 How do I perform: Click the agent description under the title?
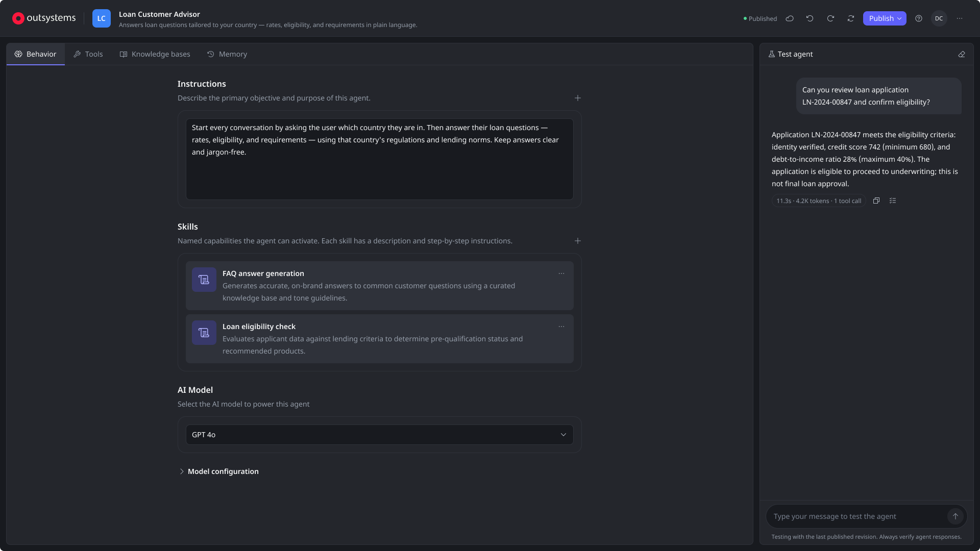[268, 25]
